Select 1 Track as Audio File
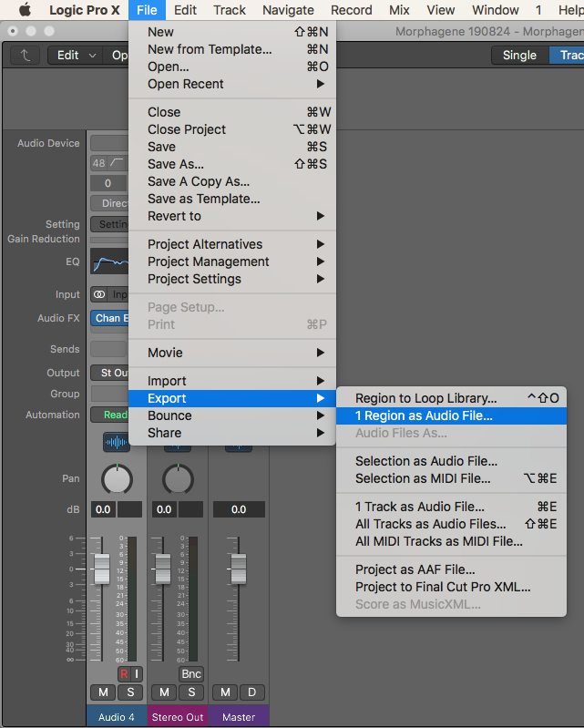Screen dimensions: 584x728 click(x=451, y=507)
